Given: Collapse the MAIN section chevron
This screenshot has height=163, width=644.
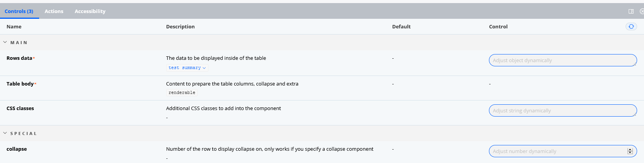Looking at the screenshot, I should [5, 42].
